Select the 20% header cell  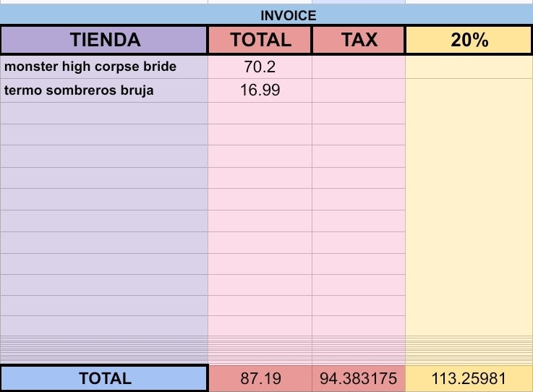469,40
